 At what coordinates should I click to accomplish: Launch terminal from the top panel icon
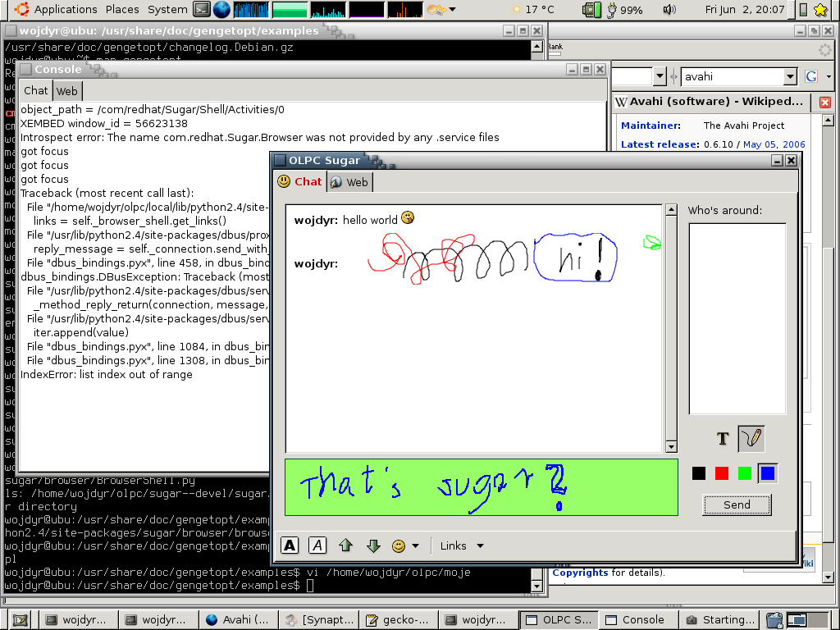coord(202,10)
